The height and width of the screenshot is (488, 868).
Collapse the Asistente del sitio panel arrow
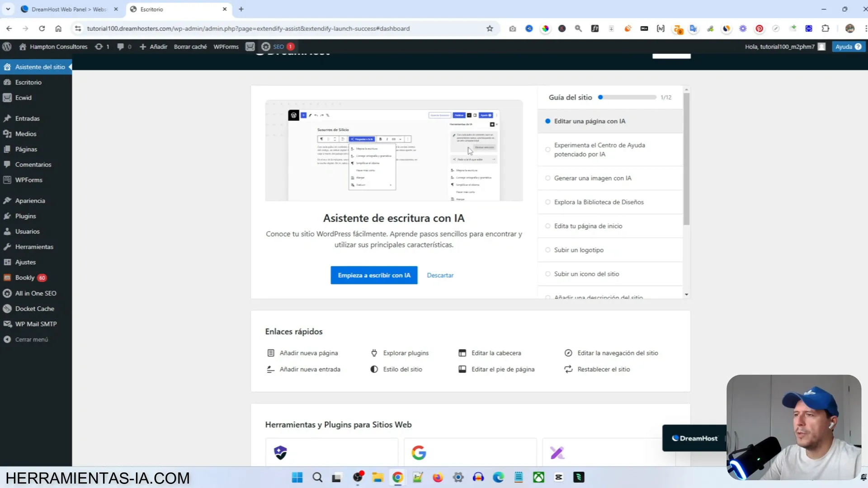(70, 67)
